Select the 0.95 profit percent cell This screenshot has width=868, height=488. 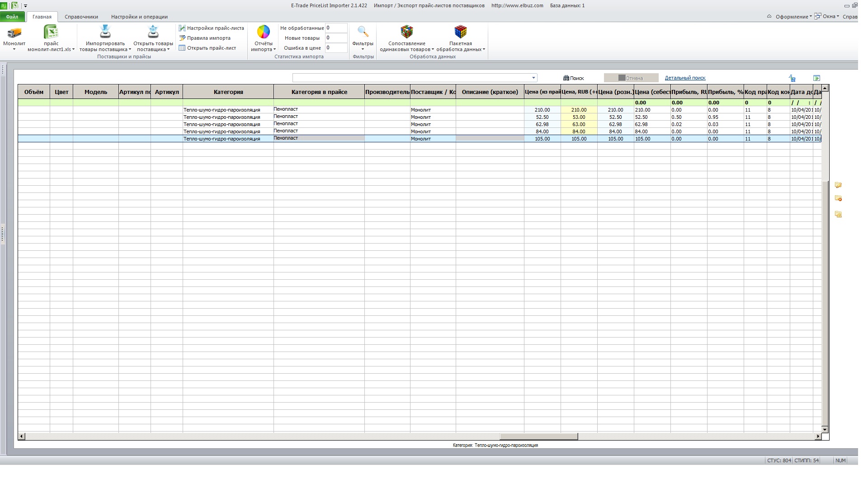(726, 117)
